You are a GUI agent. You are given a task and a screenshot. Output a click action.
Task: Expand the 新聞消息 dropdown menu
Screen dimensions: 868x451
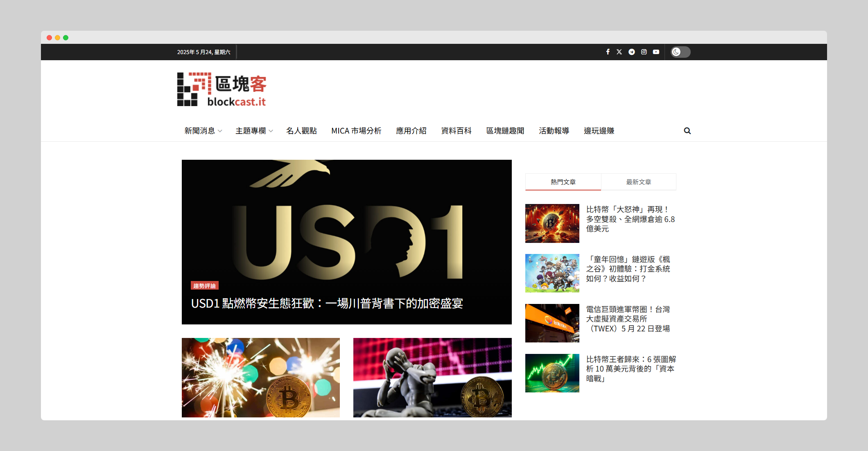[203, 131]
